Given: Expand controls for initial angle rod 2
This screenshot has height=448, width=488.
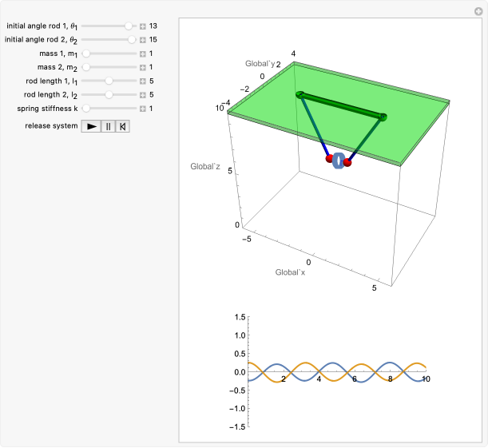Looking at the screenshot, I should point(143,40).
